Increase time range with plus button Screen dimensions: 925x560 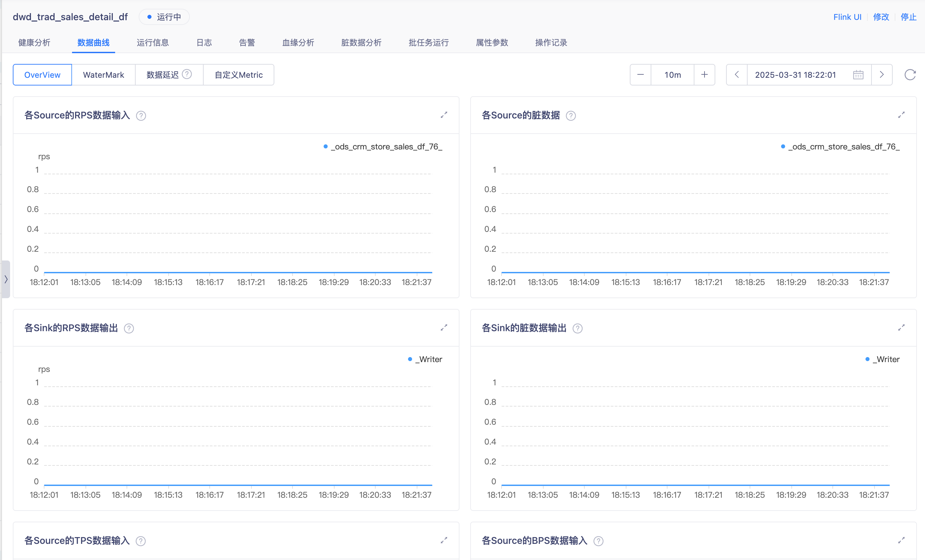704,75
